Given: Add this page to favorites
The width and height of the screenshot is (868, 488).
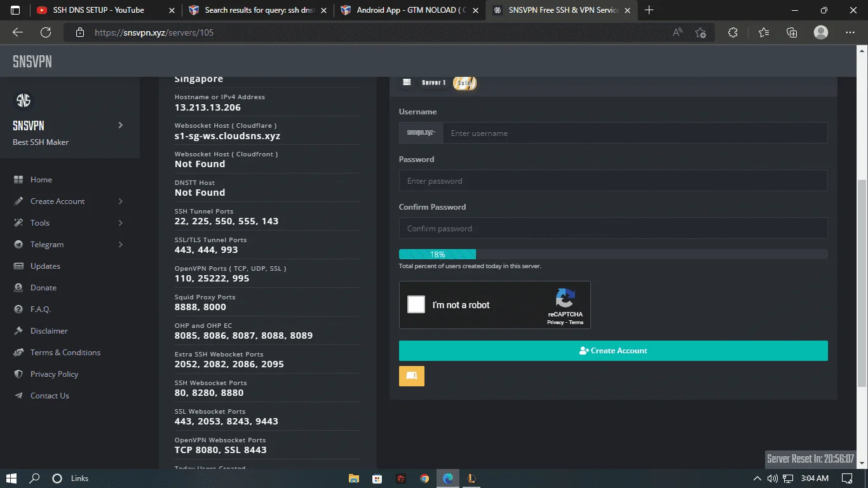Looking at the screenshot, I should [x=700, y=32].
